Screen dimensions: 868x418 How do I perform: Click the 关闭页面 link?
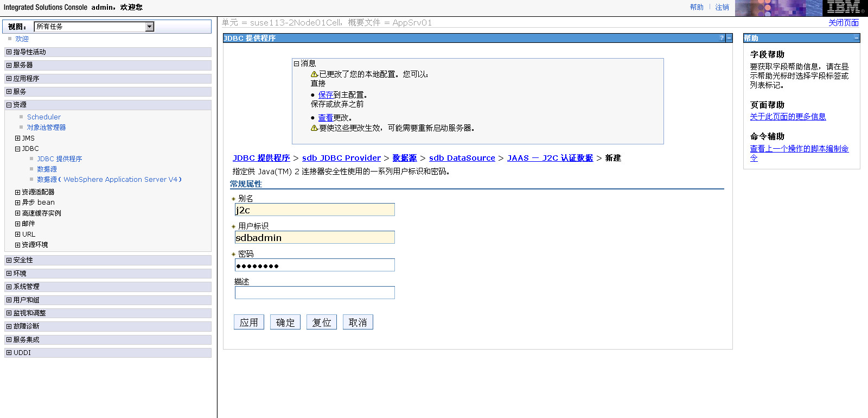pos(844,23)
